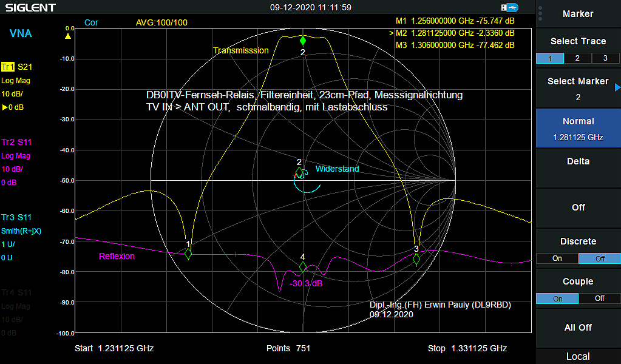Click the blue arrow beside Select Marker
This screenshot has height=364, width=621.
pos(617,87)
